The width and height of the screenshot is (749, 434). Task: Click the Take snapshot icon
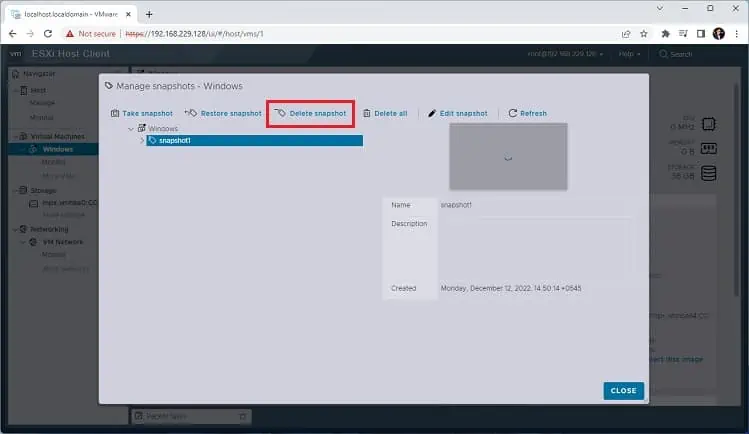(x=115, y=113)
